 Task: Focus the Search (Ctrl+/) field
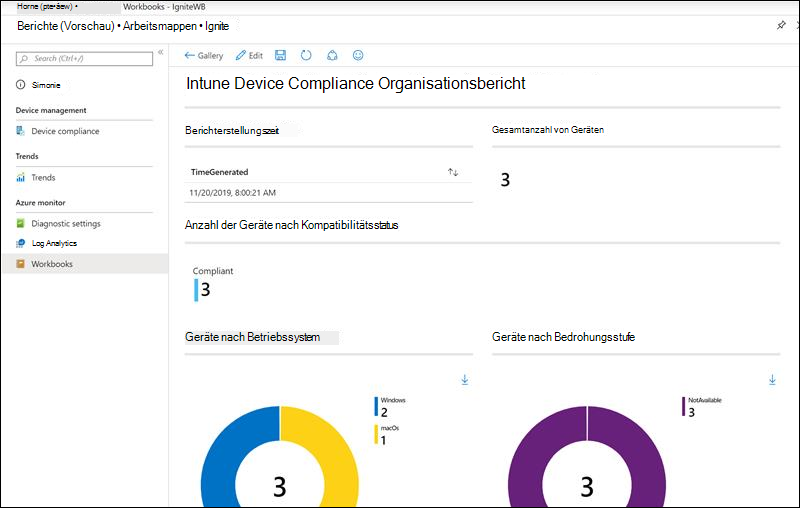84,59
